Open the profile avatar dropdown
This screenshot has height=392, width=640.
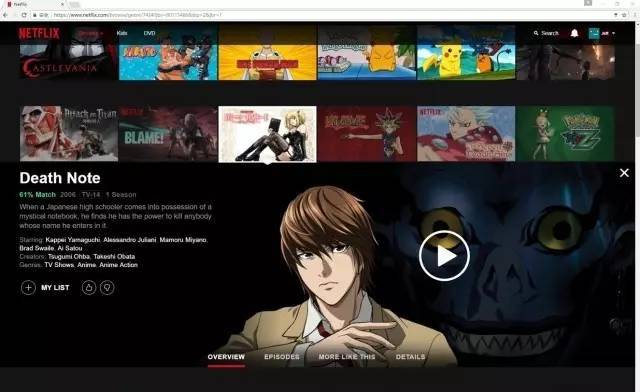[x=602, y=33]
